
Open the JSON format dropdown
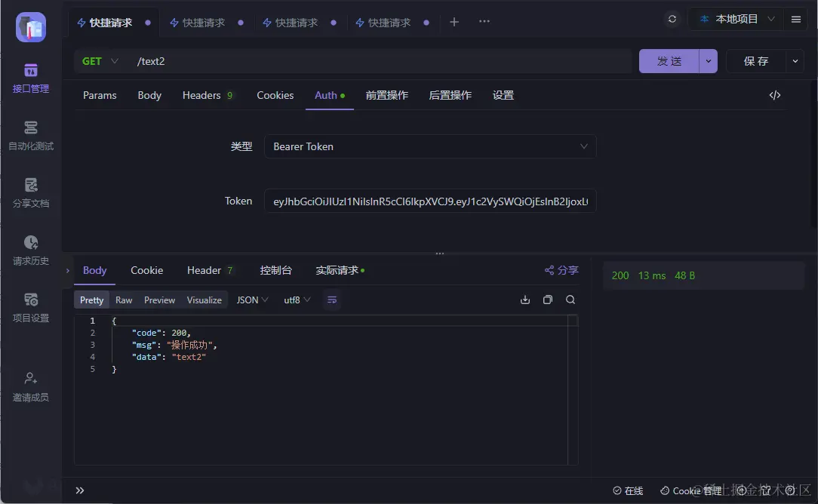[252, 300]
